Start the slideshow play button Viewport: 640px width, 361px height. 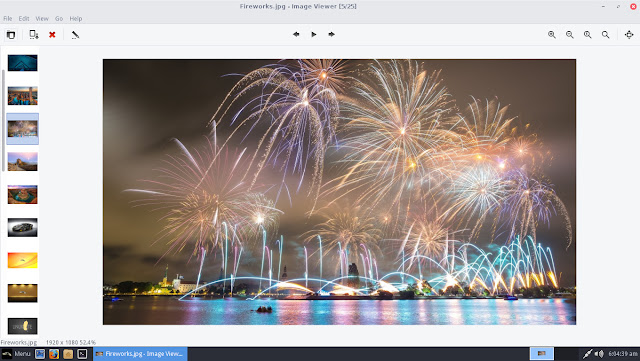[313, 34]
